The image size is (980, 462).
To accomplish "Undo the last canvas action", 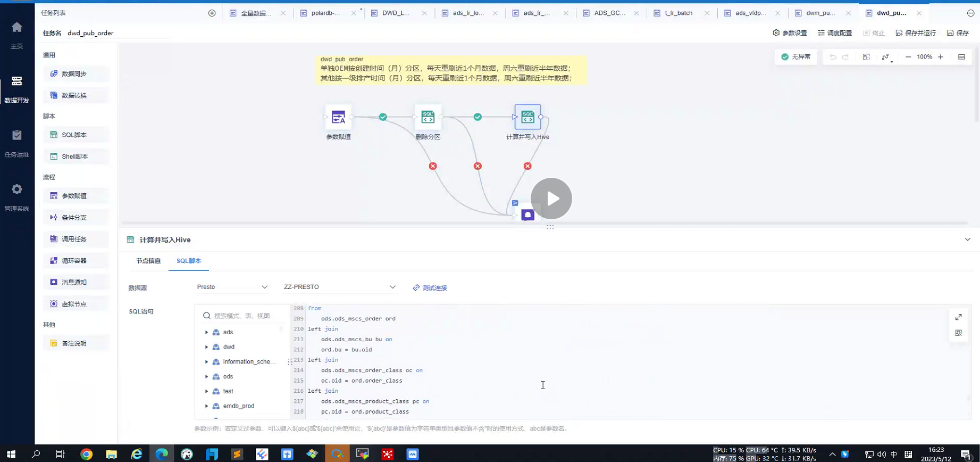I will point(833,57).
